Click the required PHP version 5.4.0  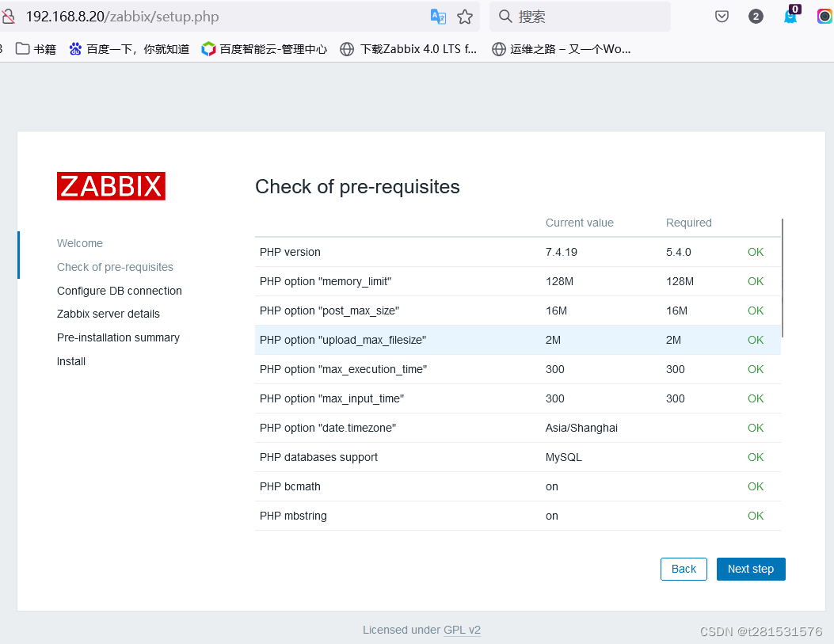tap(678, 252)
